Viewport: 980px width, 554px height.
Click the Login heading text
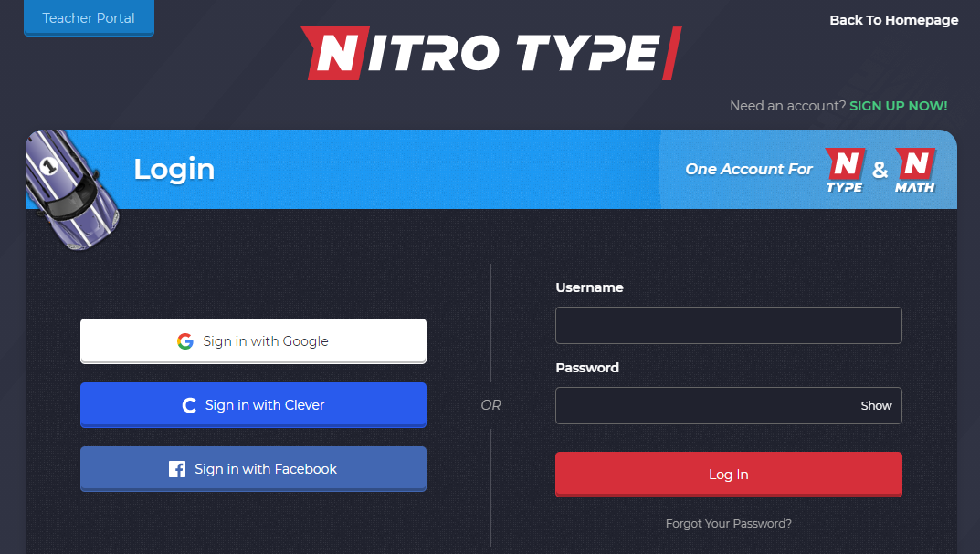pyautogui.click(x=174, y=169)
